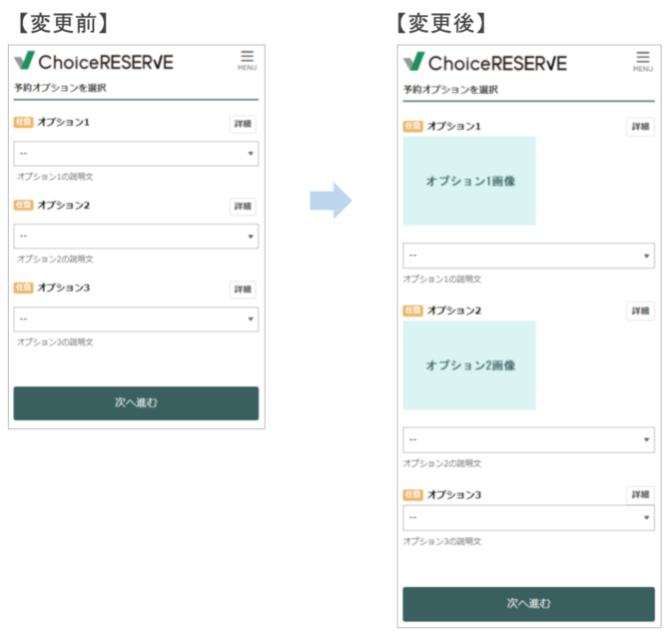The height and width of the screenshot is (635, 672).
Task: Click 予約オプションを選択 heading in the after screen
Action: tap(451, 90)
